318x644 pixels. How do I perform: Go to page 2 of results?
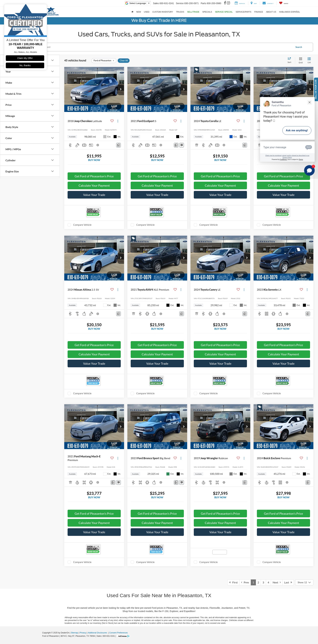tap(258, 582)
